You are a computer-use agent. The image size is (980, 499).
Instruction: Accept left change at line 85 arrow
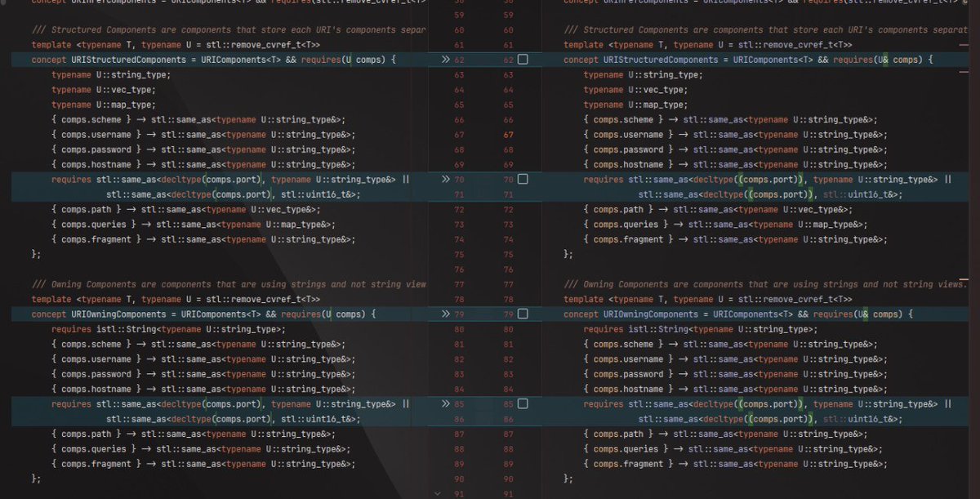445,403
